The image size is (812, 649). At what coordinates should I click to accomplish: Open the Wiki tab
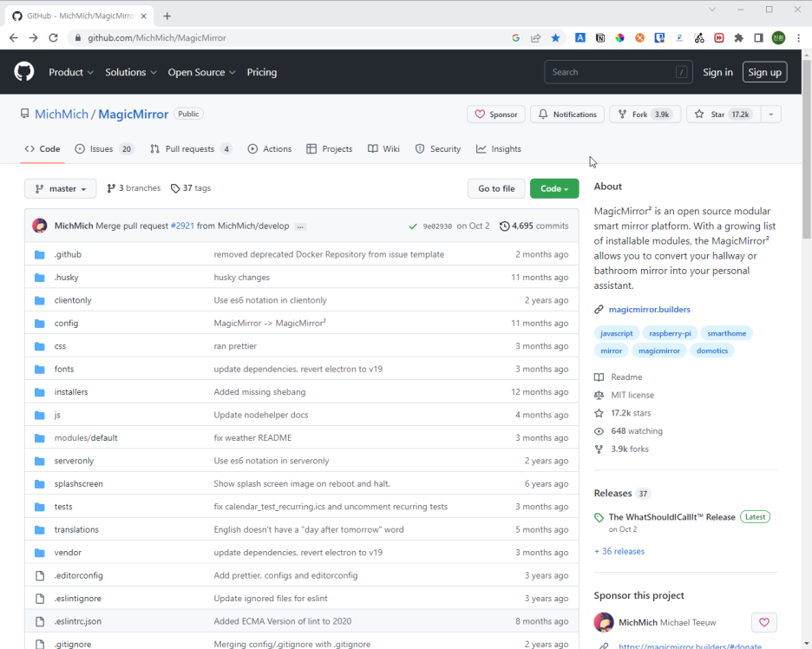(x=383, y=148)
